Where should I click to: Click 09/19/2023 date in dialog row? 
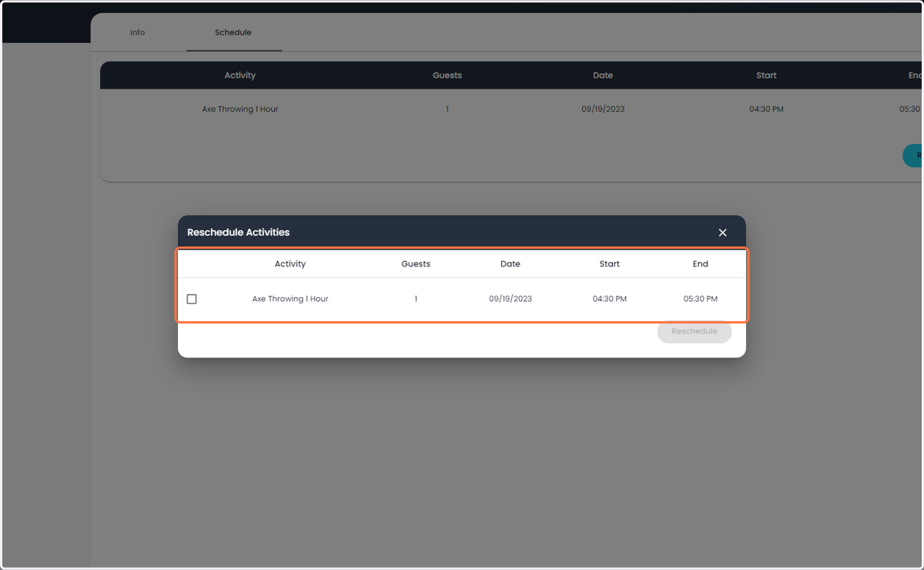pos(511,299)
